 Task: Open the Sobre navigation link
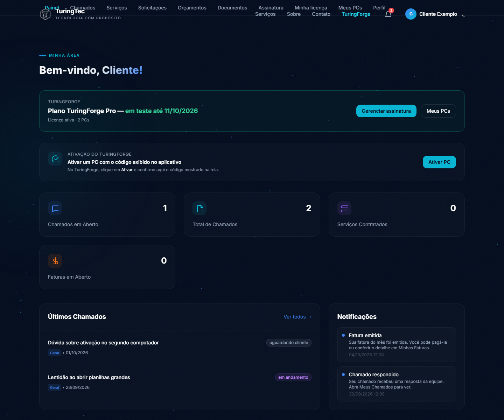tap(294, 14)
